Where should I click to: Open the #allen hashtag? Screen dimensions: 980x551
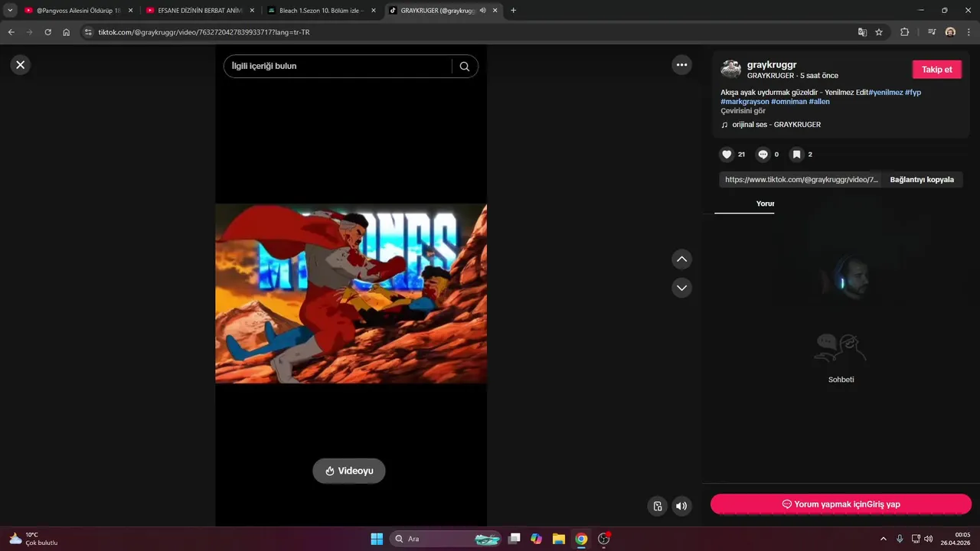pos(819,102)
